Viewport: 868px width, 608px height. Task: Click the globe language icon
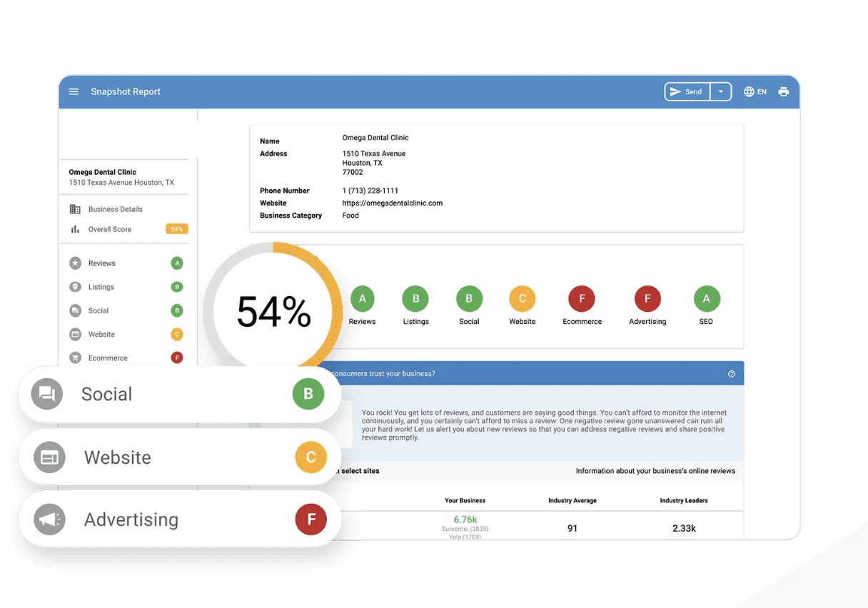(749, 92)
